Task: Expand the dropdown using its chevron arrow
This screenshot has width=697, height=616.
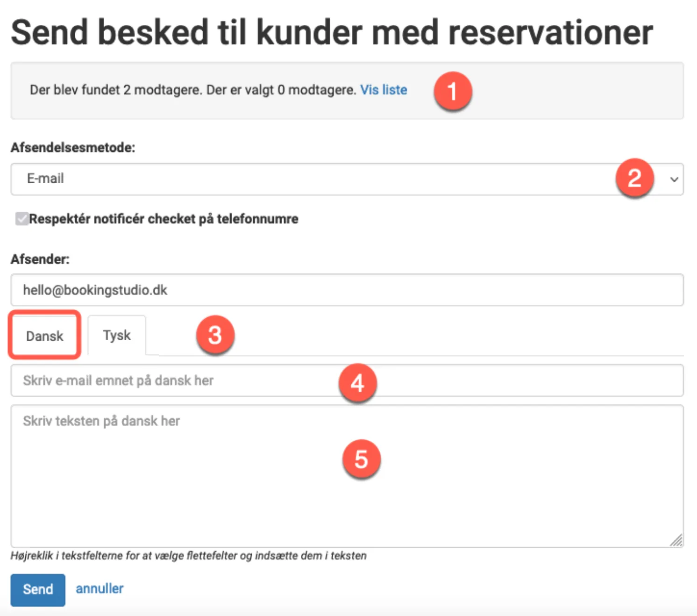Action: click(674, 179)
